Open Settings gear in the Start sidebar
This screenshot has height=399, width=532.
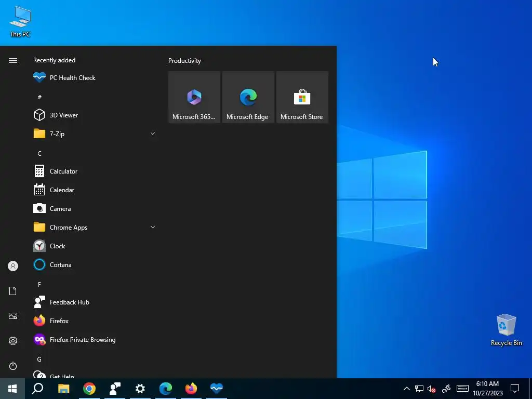13,341
